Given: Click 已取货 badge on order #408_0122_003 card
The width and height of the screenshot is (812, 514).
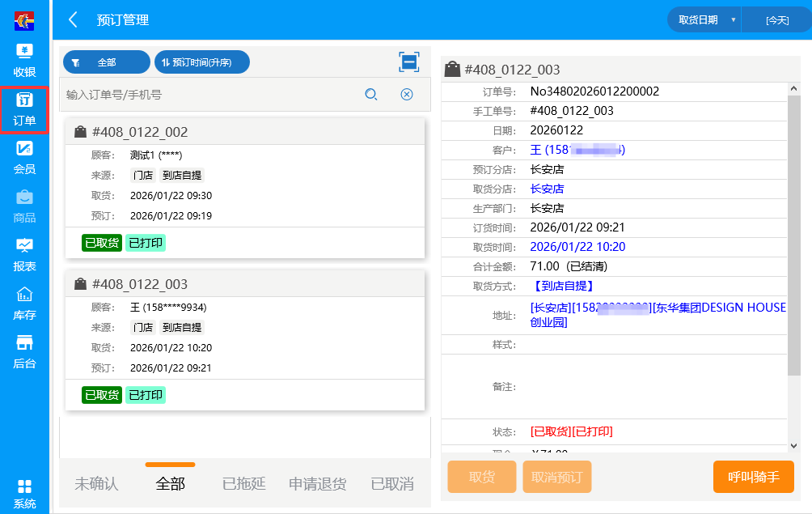Looking at the screenshot, I should coord(102,395).
